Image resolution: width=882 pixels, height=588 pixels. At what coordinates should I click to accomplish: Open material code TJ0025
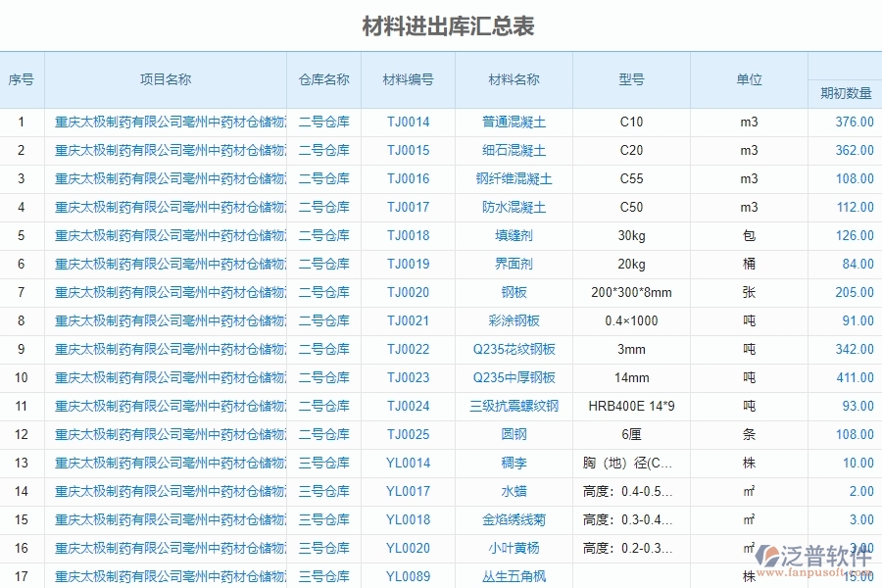click(x=408, y=434)
